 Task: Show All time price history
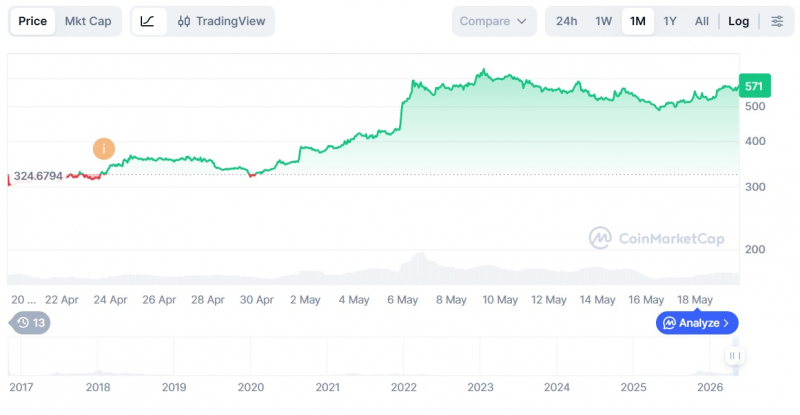tap(702, 21)
